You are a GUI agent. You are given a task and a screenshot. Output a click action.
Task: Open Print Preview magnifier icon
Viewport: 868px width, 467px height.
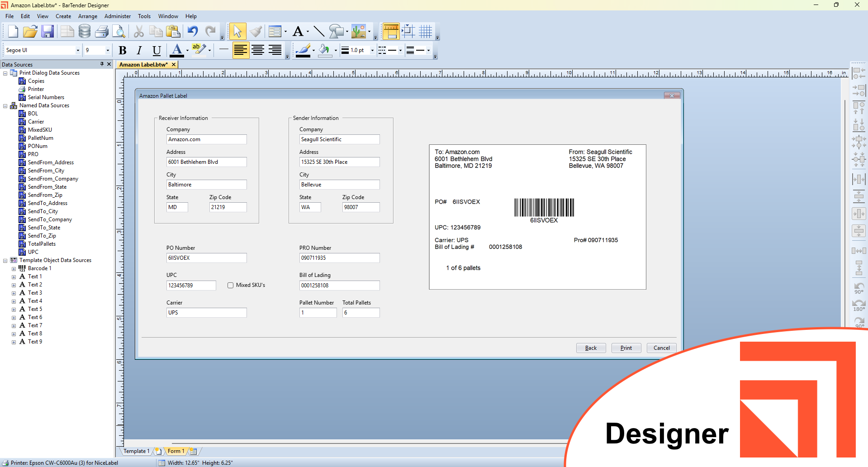(x=119, y=32)
